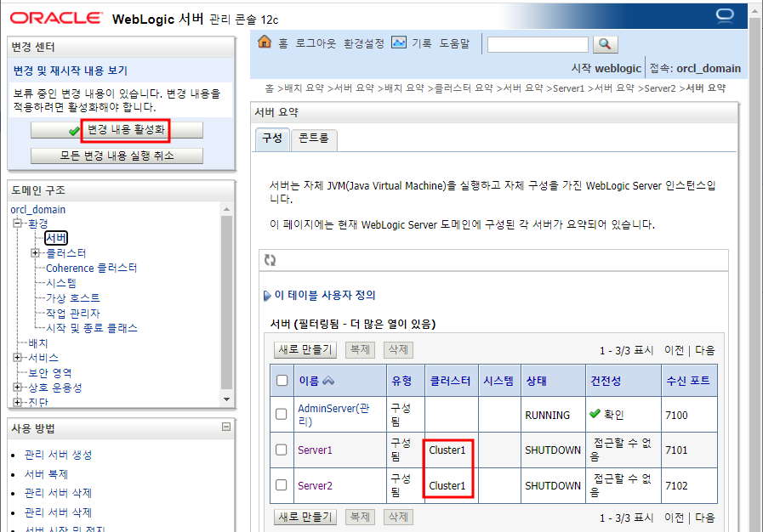Click the search input field
Image resolution: width=763 pixels, height=532 pixels.
(538, 45)
